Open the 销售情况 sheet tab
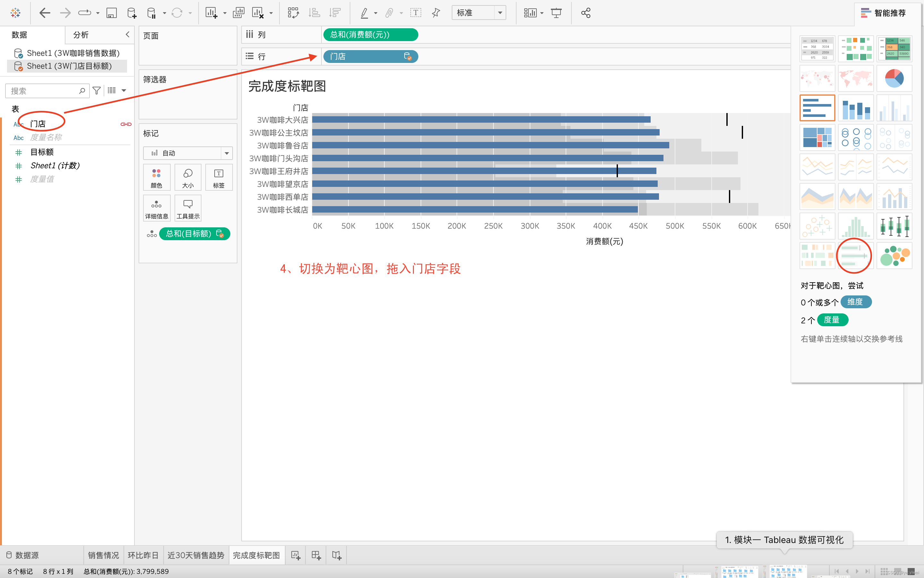This screenshot has height=578, width=924. pyautogui.click(x=104, y=555)
